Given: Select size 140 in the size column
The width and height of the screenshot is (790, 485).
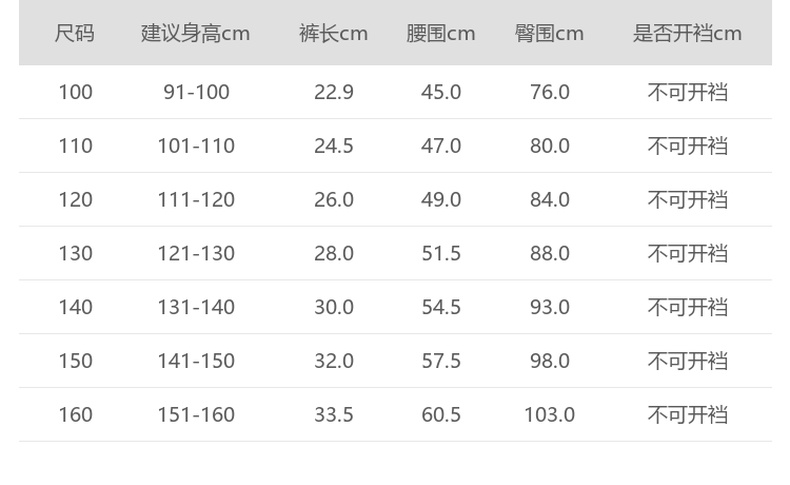Looking at the screenshot, I should pos(75,308).
